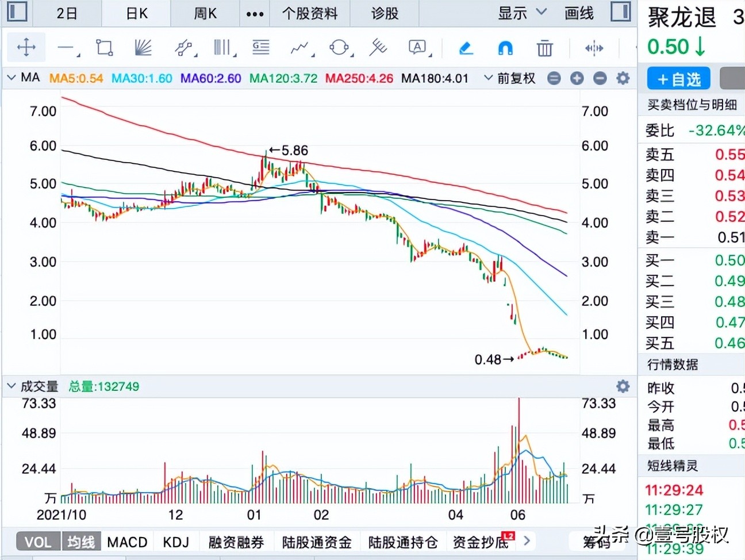This screenshot has height=560, width=745.
Task: Click the +自选 add to watchlist button
Action: click(x=678, y=78)
